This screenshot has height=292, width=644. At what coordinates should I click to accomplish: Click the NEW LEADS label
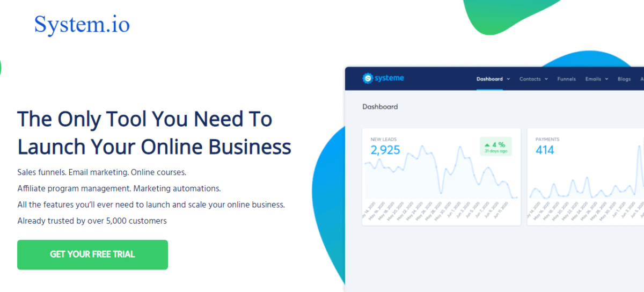pos(384,140)
